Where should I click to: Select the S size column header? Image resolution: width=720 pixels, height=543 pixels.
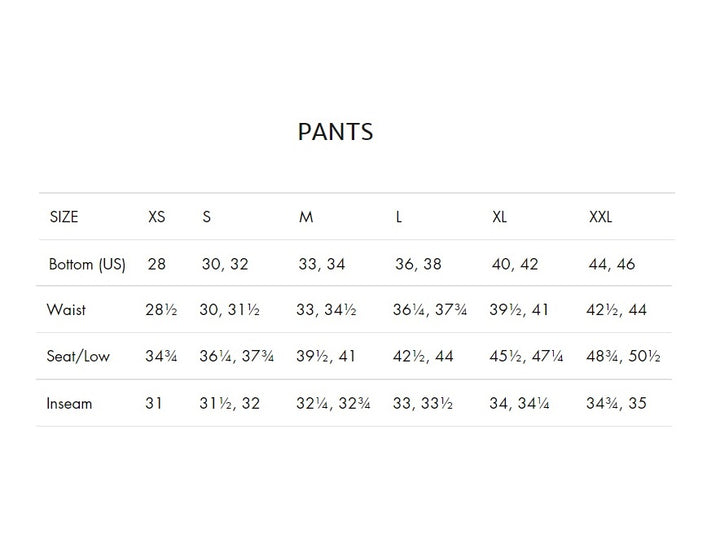click(206, 217)
